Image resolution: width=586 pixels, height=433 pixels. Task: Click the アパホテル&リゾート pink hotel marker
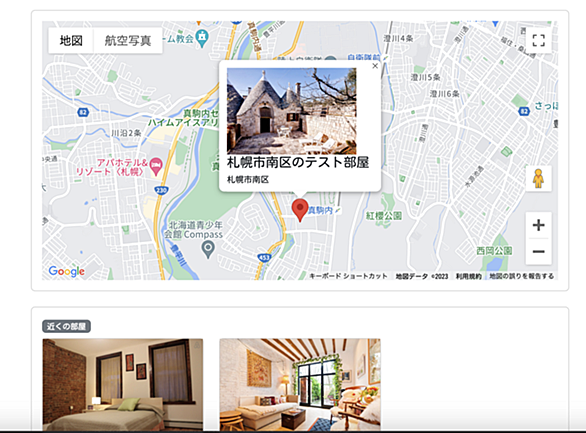pyautogui.click(x=156, y=166)
